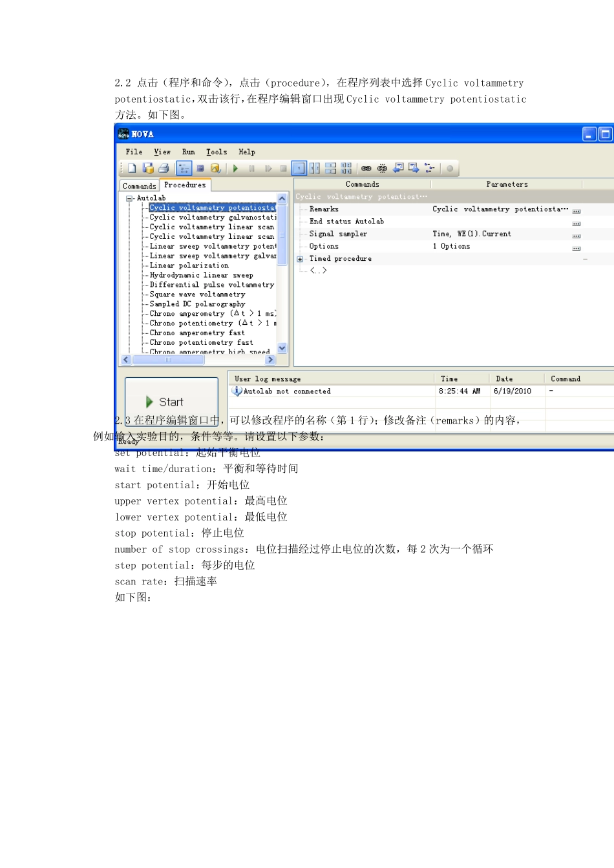This screenshot has width=614, height=868.
Task: Select the two-row pane layout icon
Action: coord(330,169)
